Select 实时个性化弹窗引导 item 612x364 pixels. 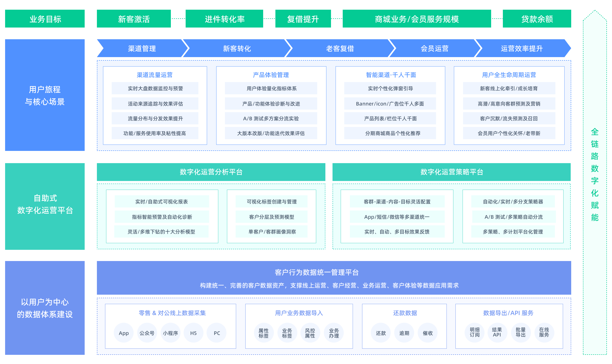[390, 88]
